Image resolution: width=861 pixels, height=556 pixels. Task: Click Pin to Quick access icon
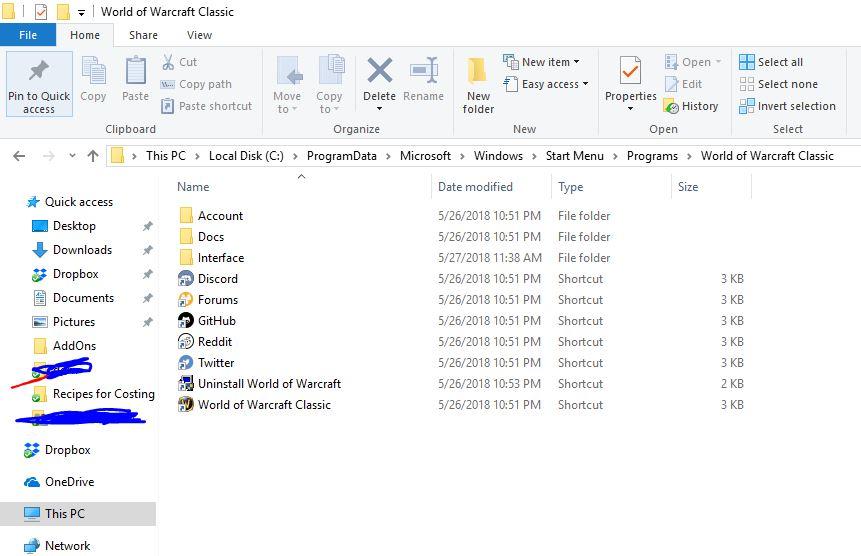(39, 71)
